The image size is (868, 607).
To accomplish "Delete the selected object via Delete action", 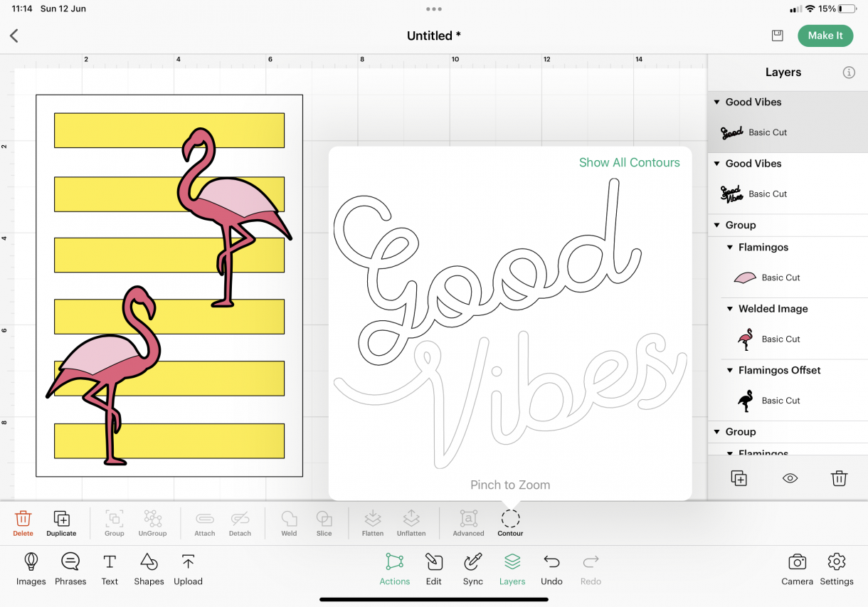I will [x=23, y=523].
